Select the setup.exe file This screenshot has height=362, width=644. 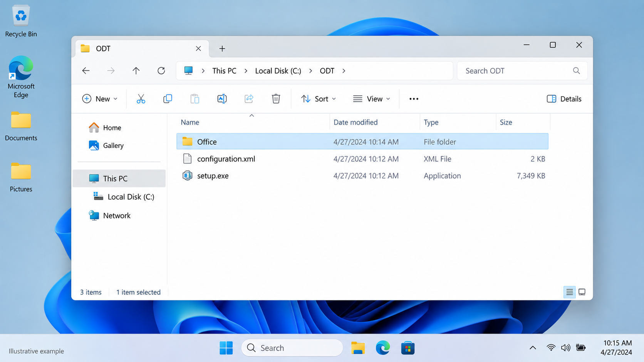coord(362,175)
